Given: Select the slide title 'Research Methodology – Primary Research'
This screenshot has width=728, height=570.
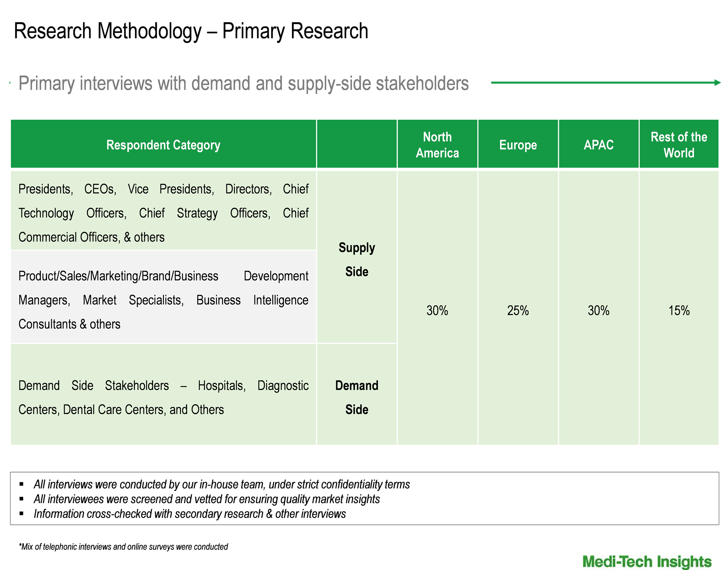Looking at the screenshot, I should point(191,31).
